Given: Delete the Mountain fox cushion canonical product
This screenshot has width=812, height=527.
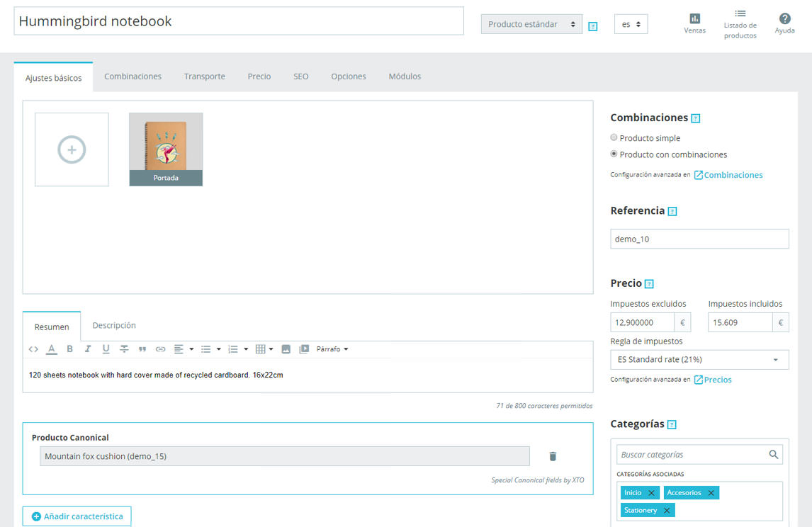Looking at the screenshot, I should (552, 456).
